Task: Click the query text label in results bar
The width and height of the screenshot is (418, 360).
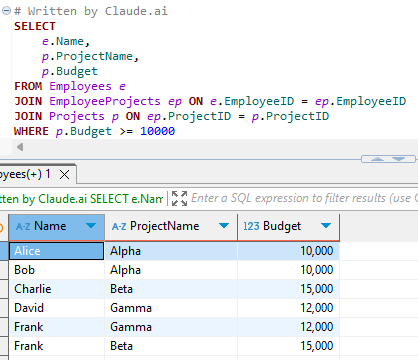Action: tap(81, 199)
